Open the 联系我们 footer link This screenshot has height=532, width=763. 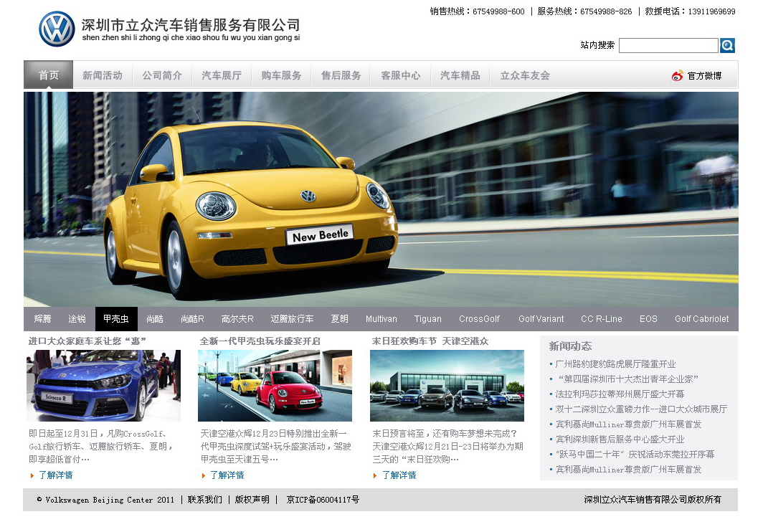(205, 500)
